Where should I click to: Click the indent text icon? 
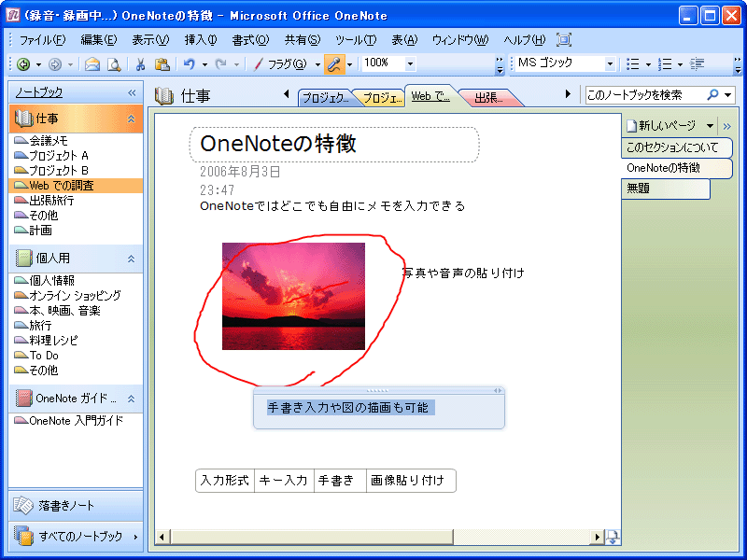[697, 63]
